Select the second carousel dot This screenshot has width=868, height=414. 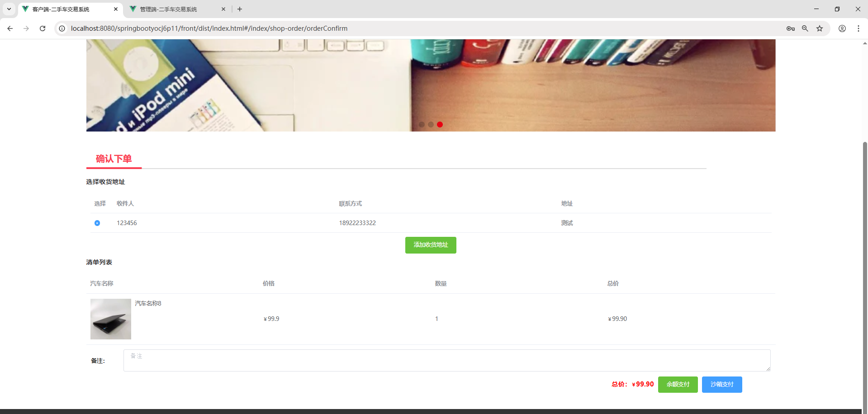(431, 125)
